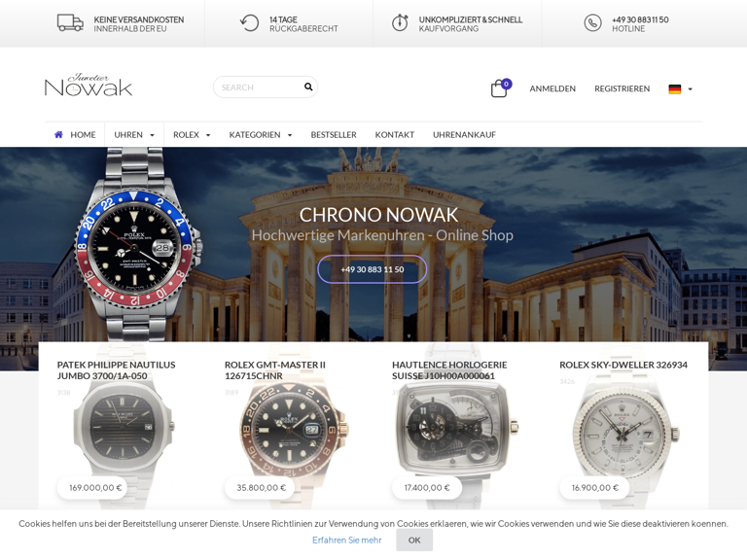Expand the Uhren menu dropdown
Screen dimensions: 747x560
pyautogui.click(x=134, y=135)
